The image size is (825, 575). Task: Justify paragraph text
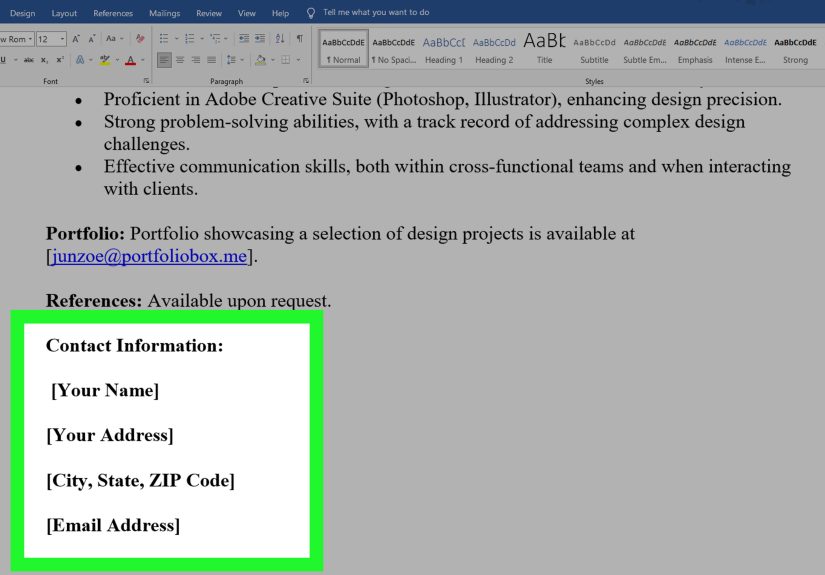click(212, 60)
